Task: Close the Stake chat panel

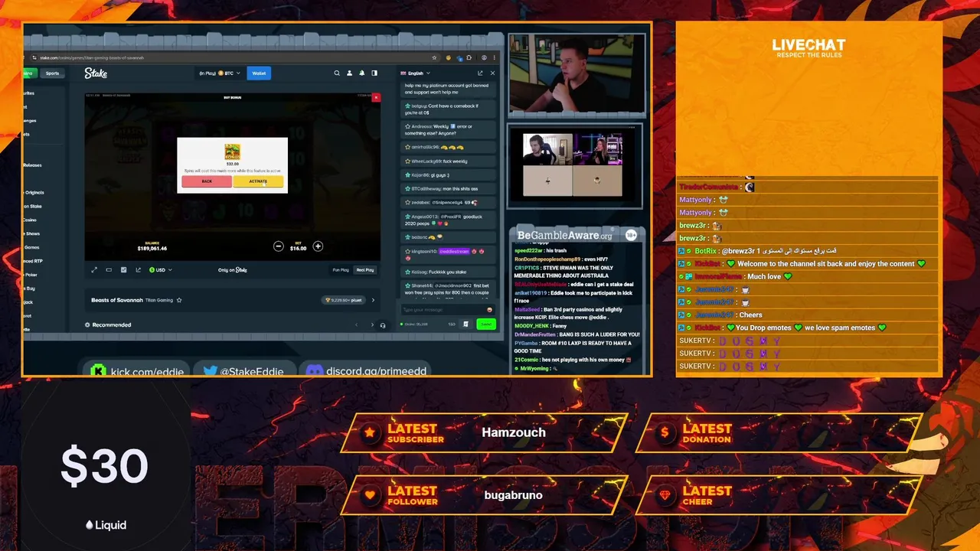Action: tap(492, 73)
